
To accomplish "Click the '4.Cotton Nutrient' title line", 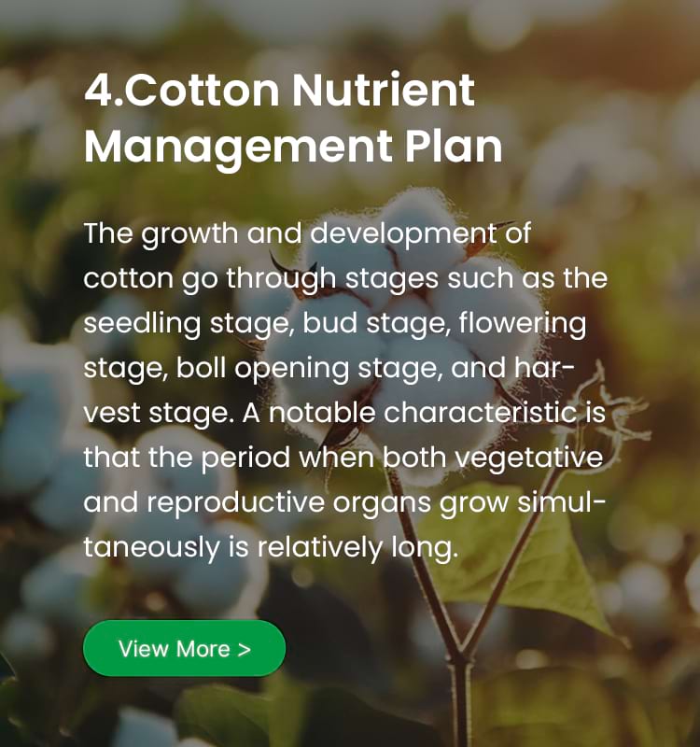I will coord(279,90).
